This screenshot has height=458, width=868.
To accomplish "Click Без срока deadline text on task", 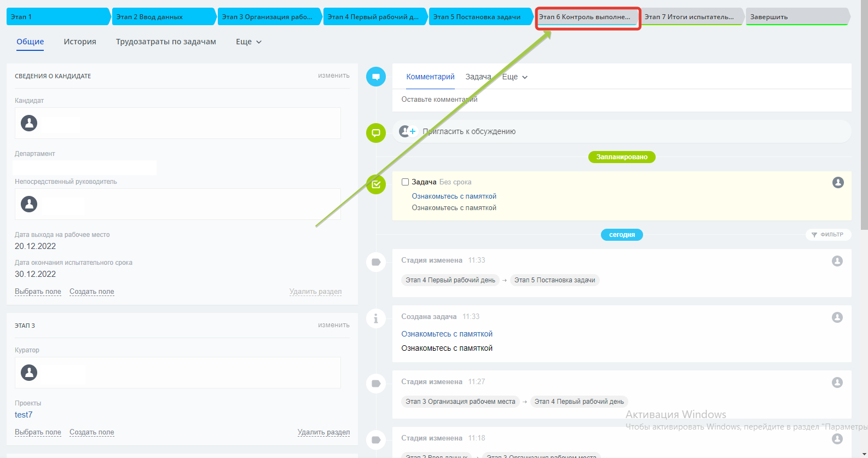I will pos(455,182).
